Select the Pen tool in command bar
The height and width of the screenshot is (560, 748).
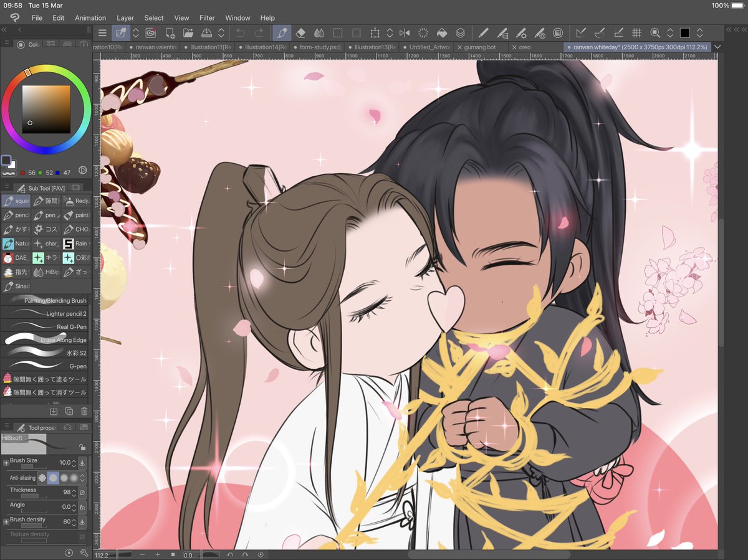pyautogui.click(x=282, y=32)
